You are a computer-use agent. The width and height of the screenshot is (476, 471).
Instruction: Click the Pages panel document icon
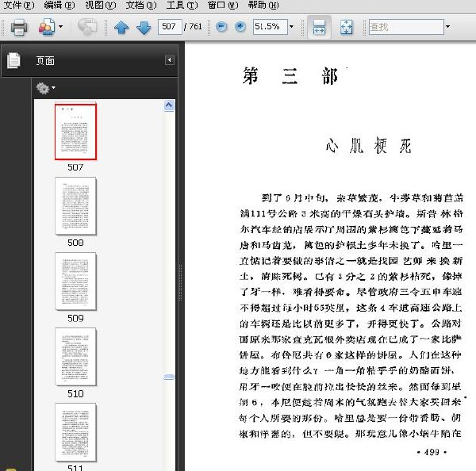point(13,60)
